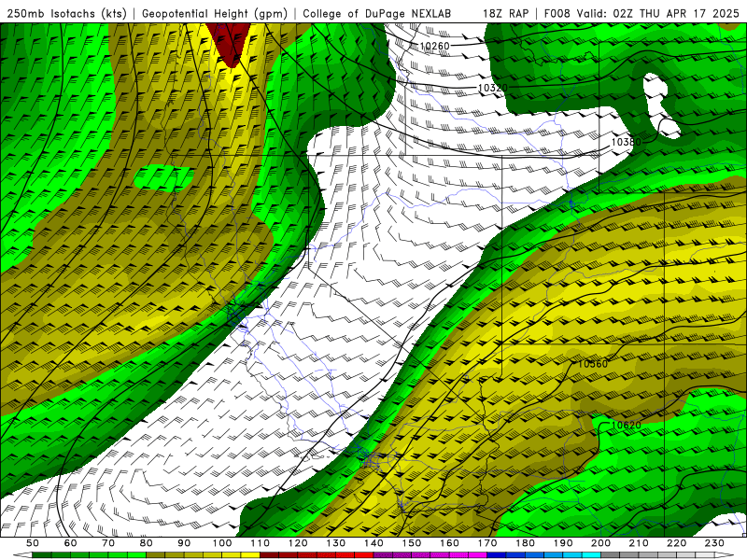Image resolution: width=747 pixels, height=560 pixels.
Task: Click the dark red jet maximum on the map
Action: point(231,43)
